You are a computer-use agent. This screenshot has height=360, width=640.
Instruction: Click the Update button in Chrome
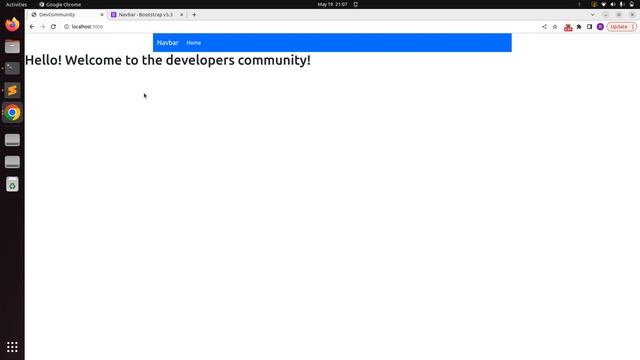(x=621, y=27)
